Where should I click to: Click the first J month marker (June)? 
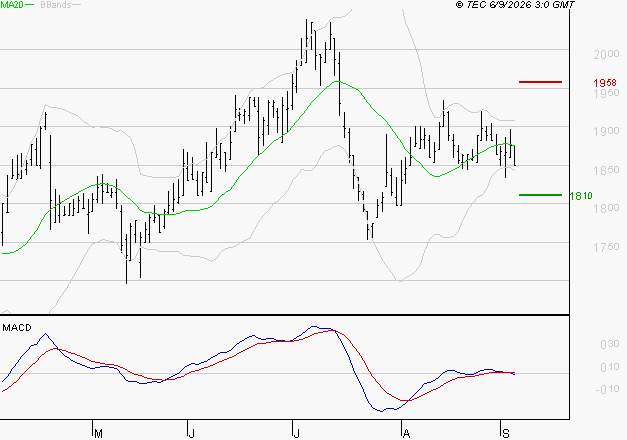(x=192, y=434)
